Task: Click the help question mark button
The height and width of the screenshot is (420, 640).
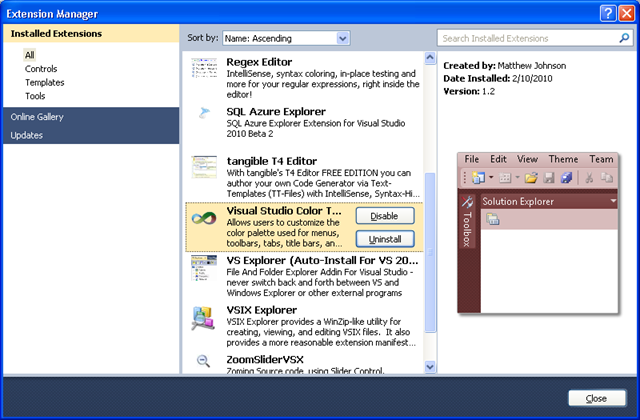Action: coord(608,13)
